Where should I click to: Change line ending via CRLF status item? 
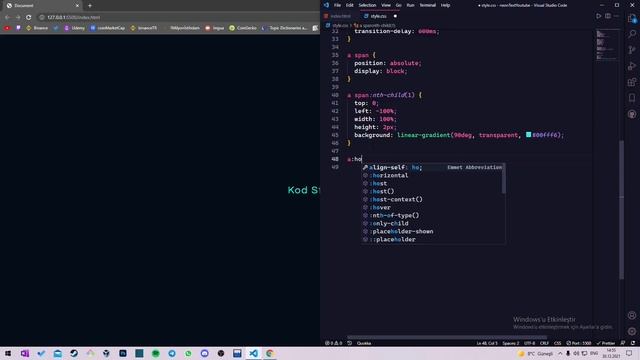[544, 343]
